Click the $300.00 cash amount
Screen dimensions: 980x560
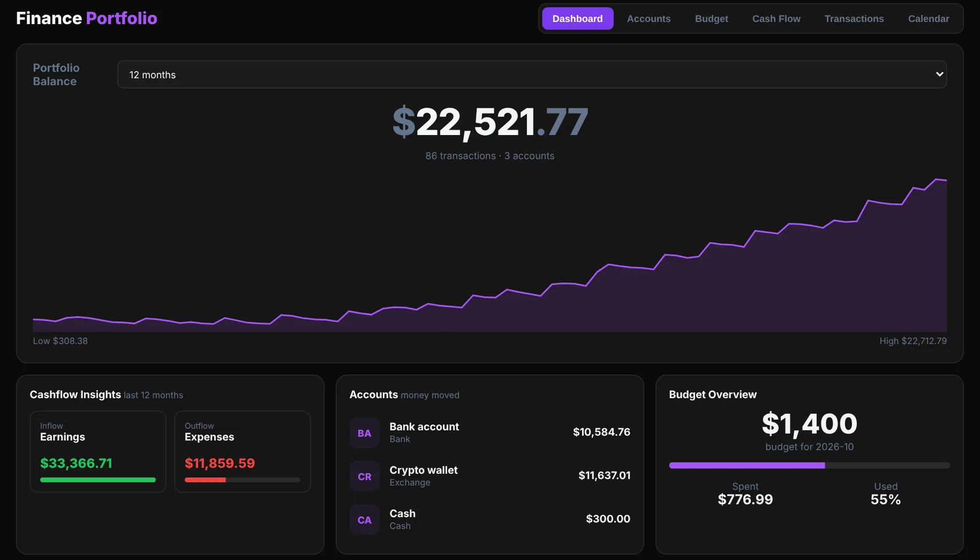point(608,519)
